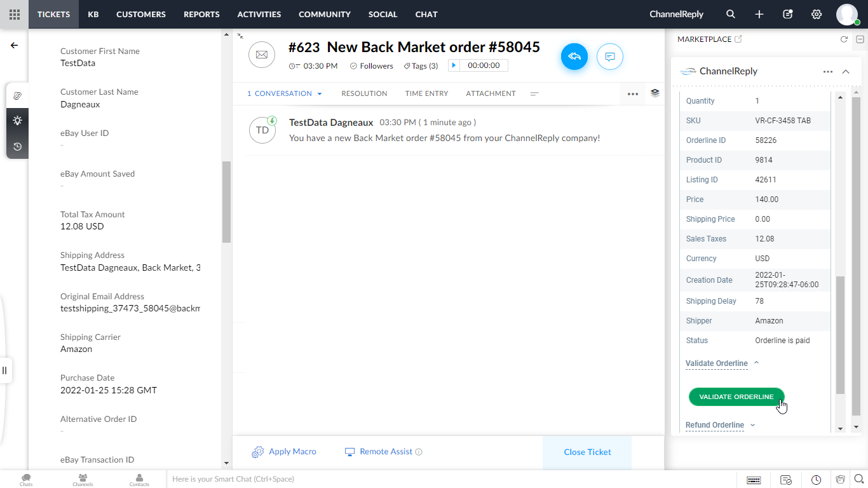Open the attachment paperclip side tab
This screenshot has height=488, width=868.
[x=17, y=95]
